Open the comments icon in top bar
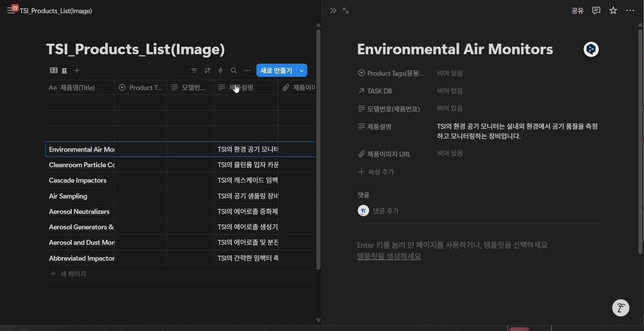The width and height of the screenshot is (644, 331). (x=596, y=11)
